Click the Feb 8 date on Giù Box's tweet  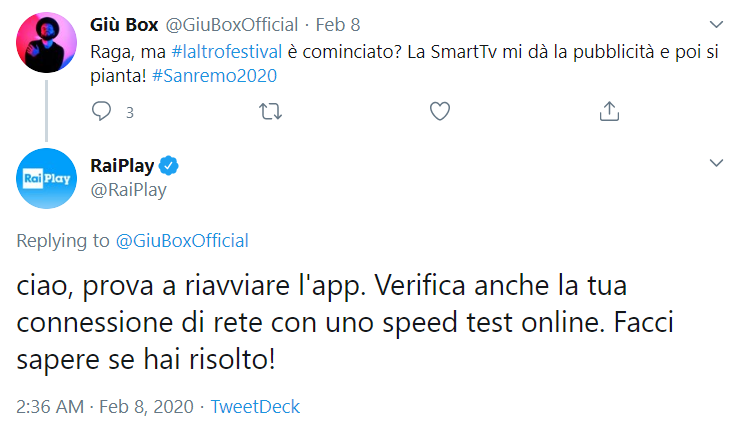coord(343,24)
